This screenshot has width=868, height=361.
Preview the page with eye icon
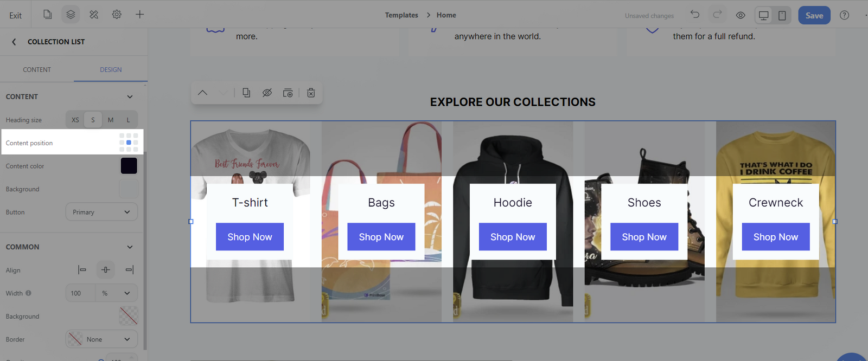741,15
